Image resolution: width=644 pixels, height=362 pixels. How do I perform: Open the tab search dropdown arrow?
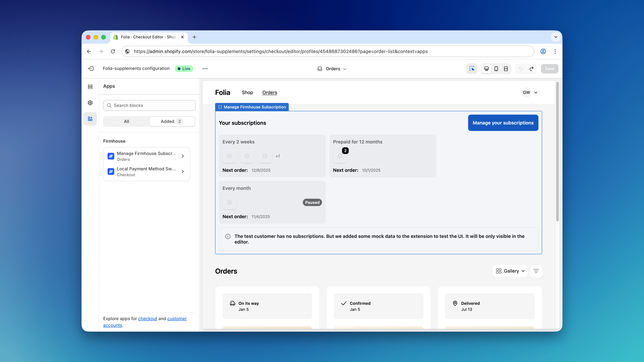[x=555, y=37]
